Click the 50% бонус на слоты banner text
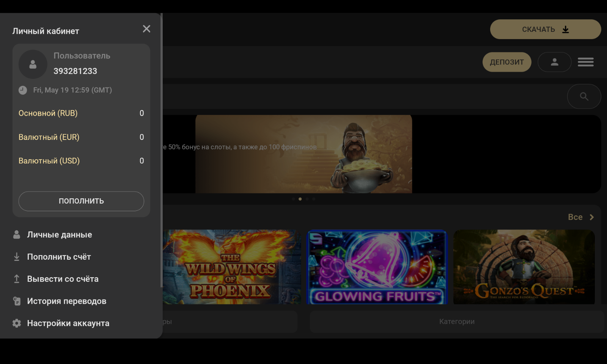The height and width of the screenshot is (364, 607). 240,147
